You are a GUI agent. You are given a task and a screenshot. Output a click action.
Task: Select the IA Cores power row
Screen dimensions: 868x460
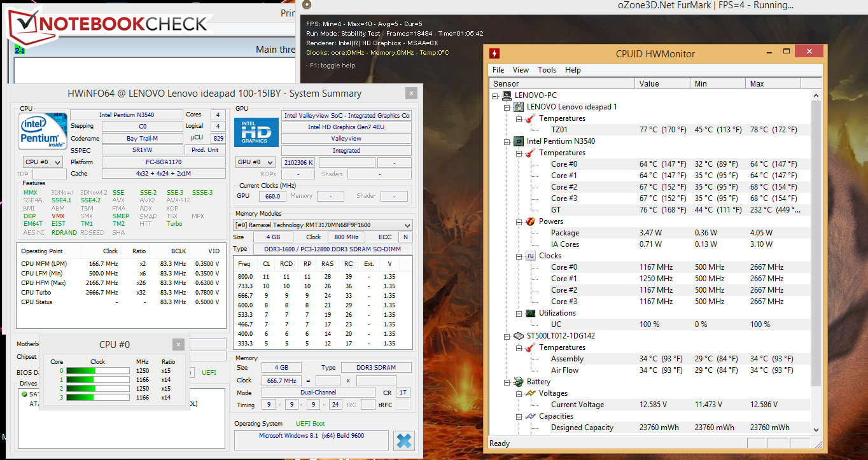pos(649,244)
